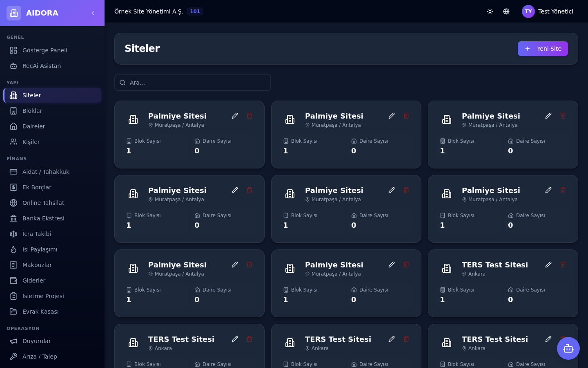The width and height of the screenshot is (588, 368).
Task: Open Evrak Kasası folder
Action: [x=52, y=312]
